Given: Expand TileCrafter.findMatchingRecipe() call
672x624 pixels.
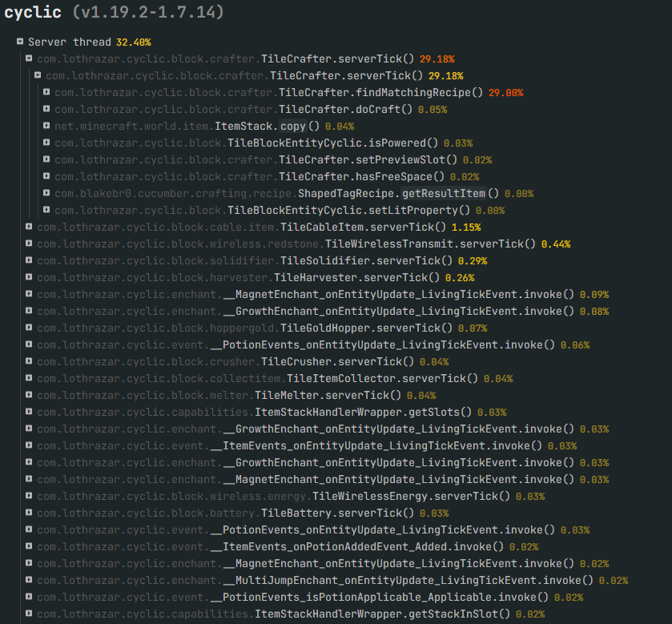Looking at the screenshot, I should click(46, 92).
